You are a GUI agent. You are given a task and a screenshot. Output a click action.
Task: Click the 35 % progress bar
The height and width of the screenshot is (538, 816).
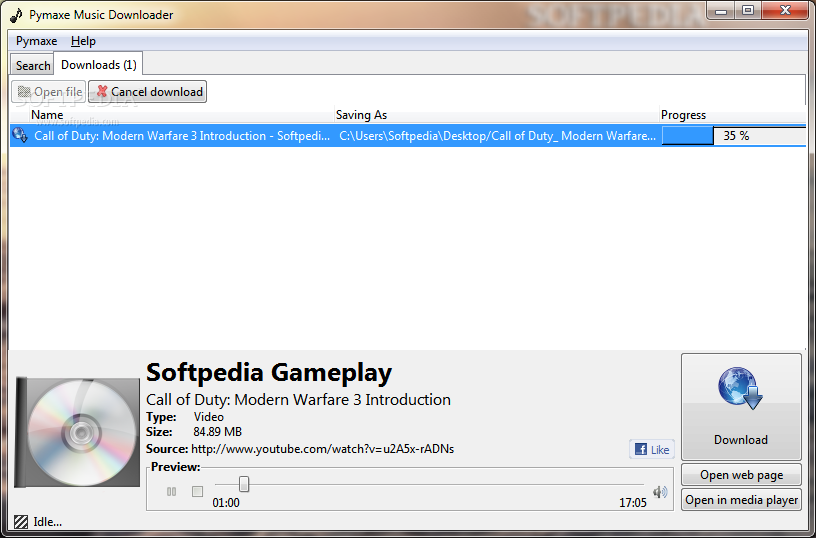click(733, 136)
